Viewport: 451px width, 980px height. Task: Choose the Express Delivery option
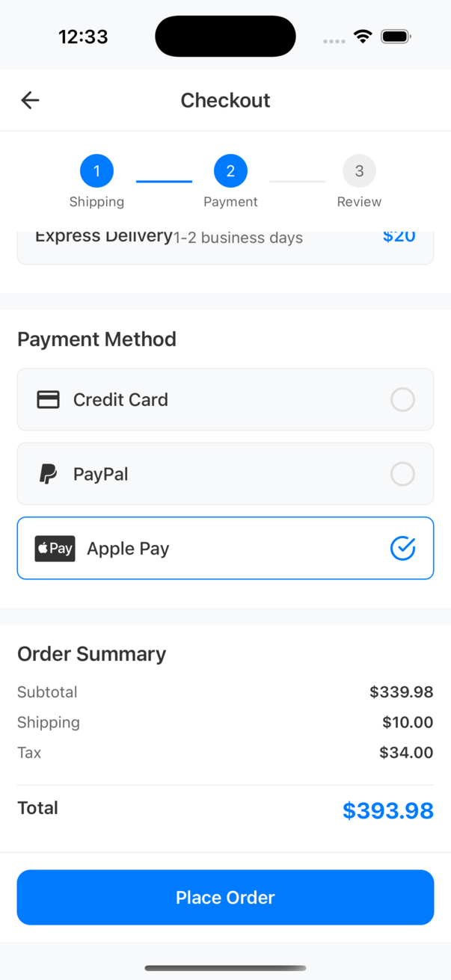point(104,237)
